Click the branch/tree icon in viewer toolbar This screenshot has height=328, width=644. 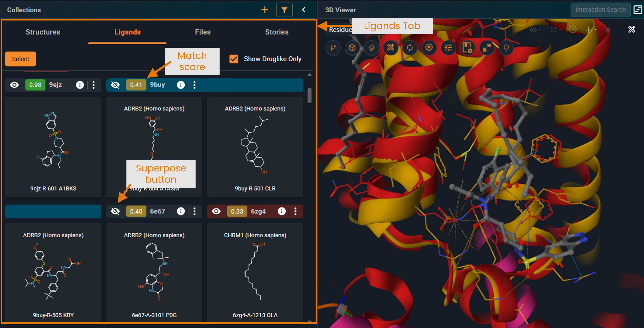pos(333,48)
